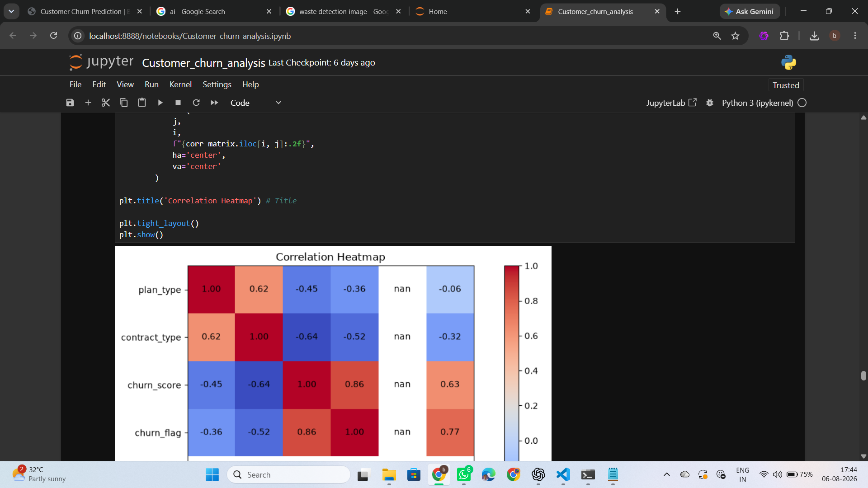Image resolution: width=868 pixels, height=488 pixels.
Task: Switch to the ai - Google Search tab
Action: (212, 12)
